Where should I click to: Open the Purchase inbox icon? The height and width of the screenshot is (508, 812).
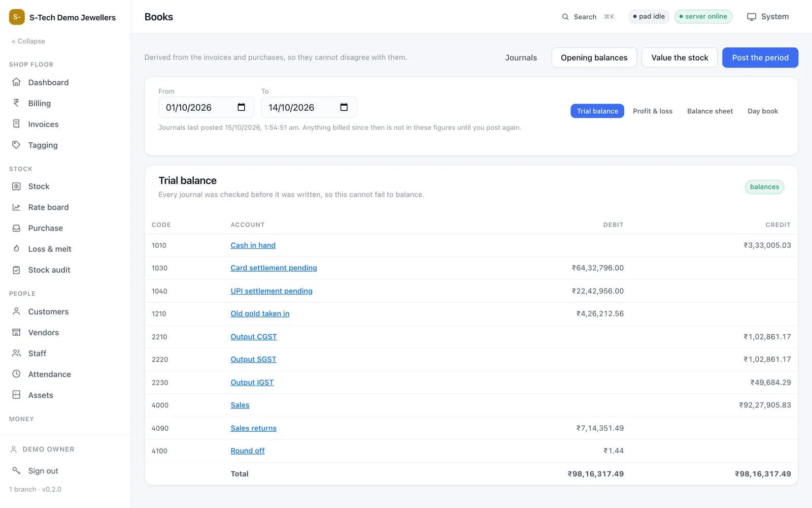point(16,228)
